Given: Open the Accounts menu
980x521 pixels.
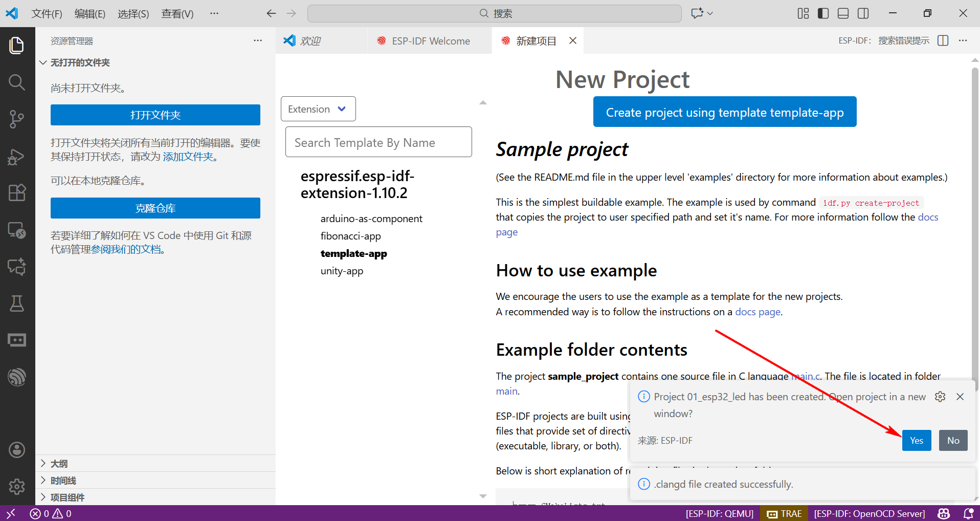Looking at the screenshot, I should (x=17, y=450).
